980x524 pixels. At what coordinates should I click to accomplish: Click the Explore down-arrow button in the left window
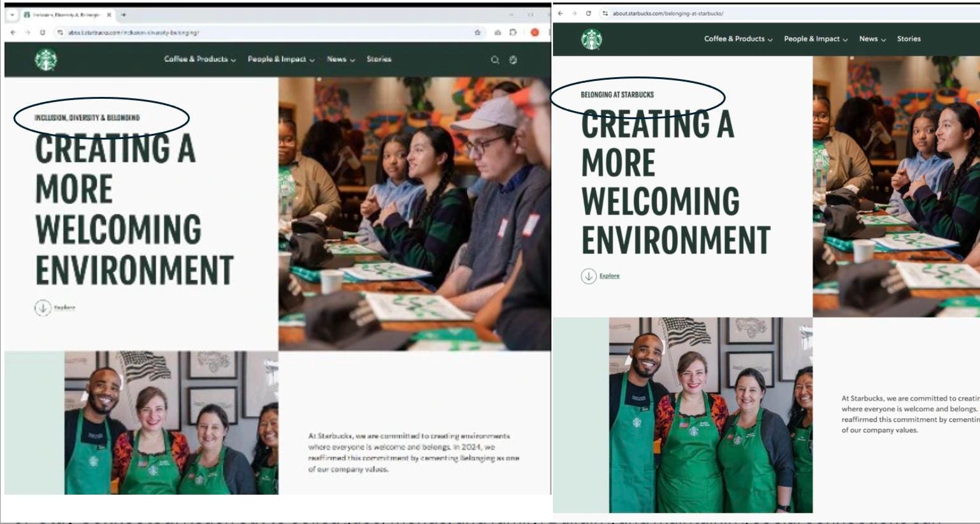pyautogui.click(x=43, y=308)
